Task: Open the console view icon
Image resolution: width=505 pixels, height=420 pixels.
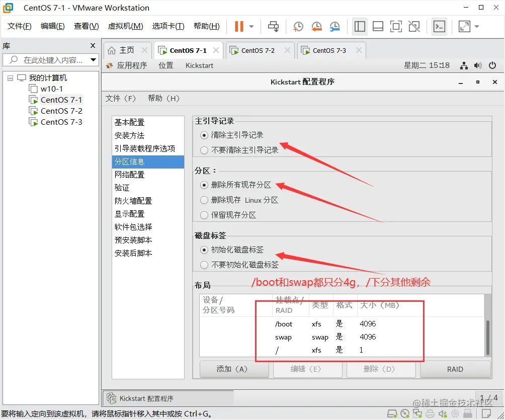Action: [x=439, y=27]
